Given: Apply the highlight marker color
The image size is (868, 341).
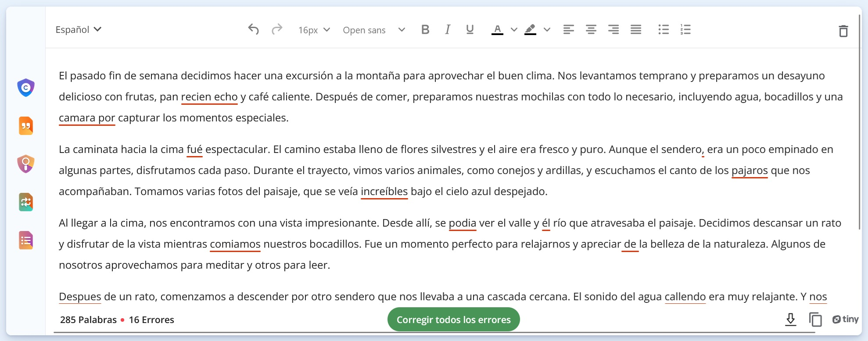Looking at the screenshot, I should tap(530, 30).
